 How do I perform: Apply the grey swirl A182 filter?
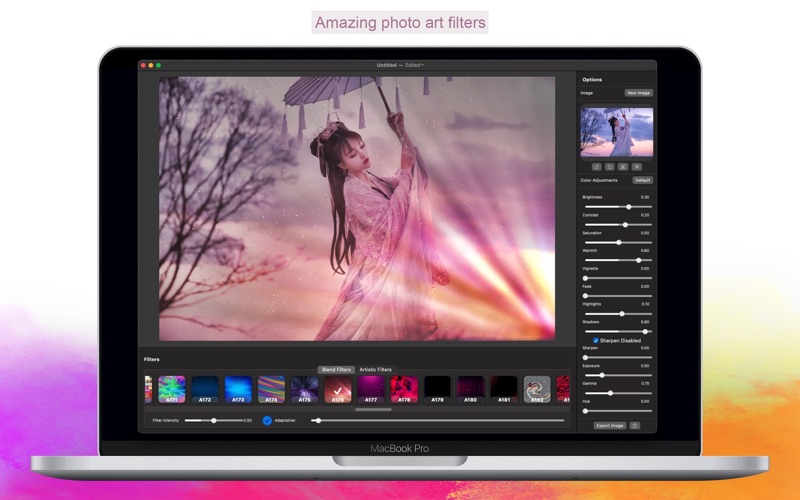tap(537, 389)
